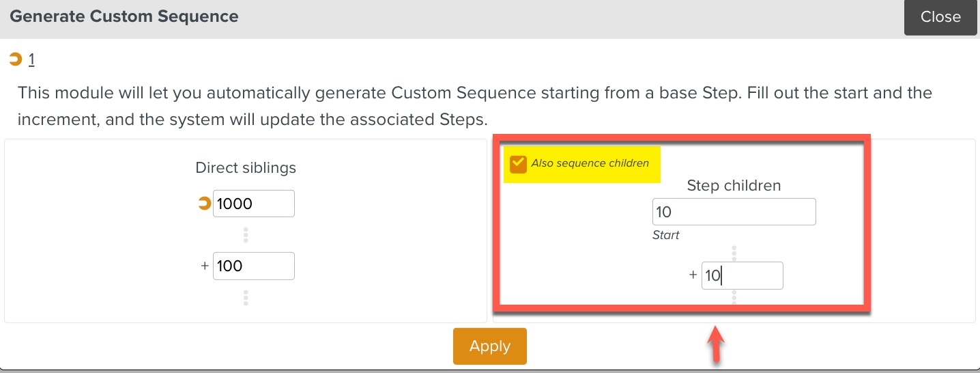Image resolution: width=980 pixels, height=373 pixels.
Task: Click the orange icon beside the 1000 field
Action: pos(204,204)
